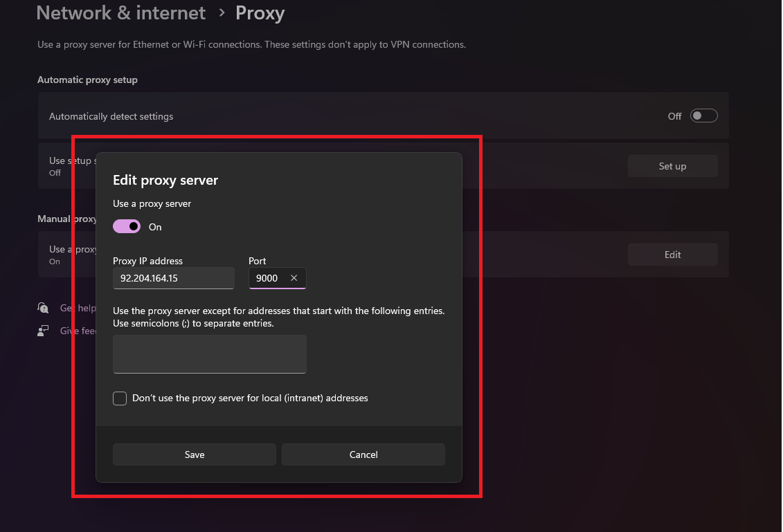Screen dimensions: 783x532
Task: Select the Proxy breadcrumb item
Action: (260, 12)
